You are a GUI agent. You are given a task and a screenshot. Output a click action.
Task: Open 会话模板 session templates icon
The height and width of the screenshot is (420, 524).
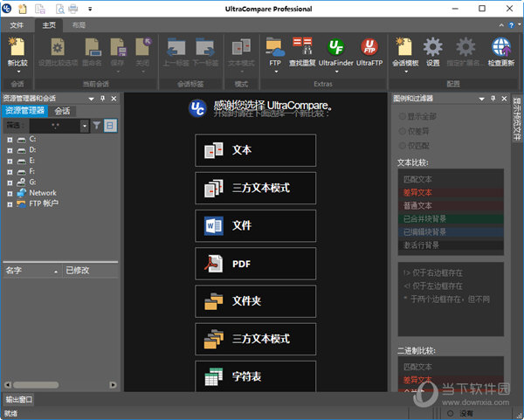pyautogui.click(x=404, y=47)
